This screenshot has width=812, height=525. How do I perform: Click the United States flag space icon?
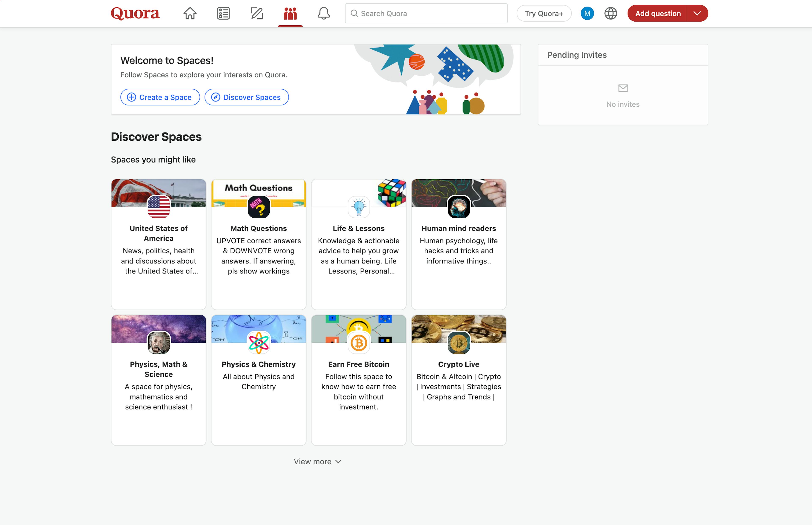coord(159,207)
